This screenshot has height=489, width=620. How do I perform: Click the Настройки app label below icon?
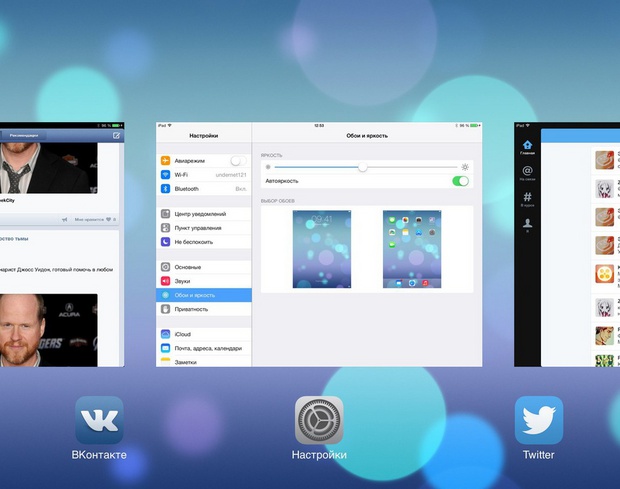pyautogui.click(x=319, y=455)
